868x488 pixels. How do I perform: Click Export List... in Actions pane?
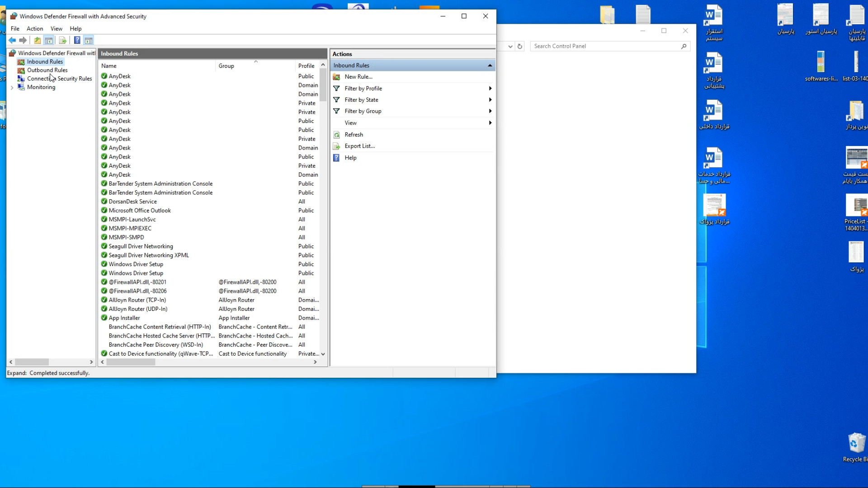[x=359, y=146]
